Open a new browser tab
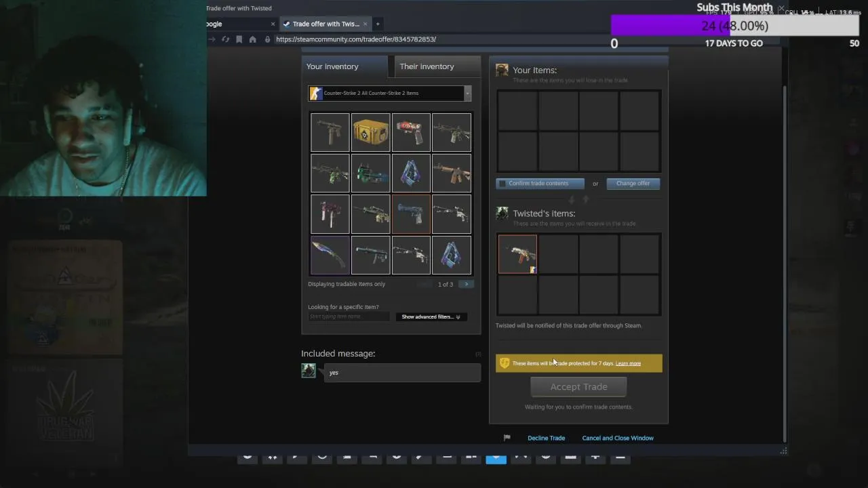Screen dimensions: 868x488 point(378,24)
